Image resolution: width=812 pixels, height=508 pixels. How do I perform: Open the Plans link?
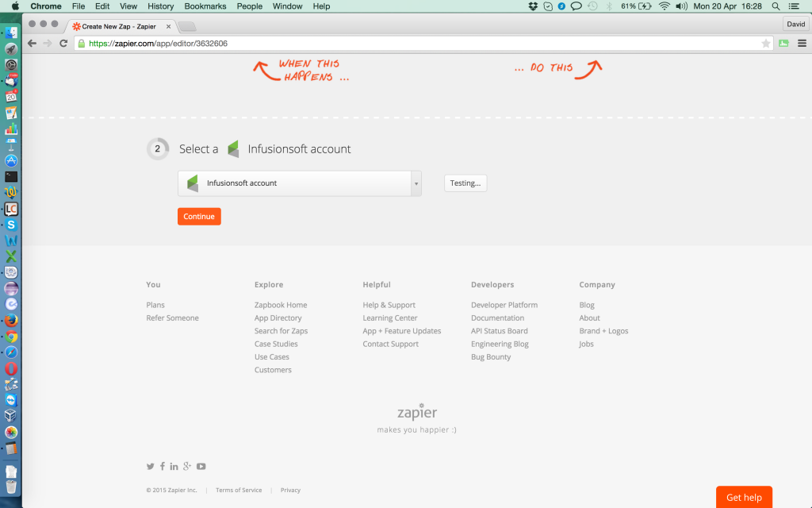155,305
